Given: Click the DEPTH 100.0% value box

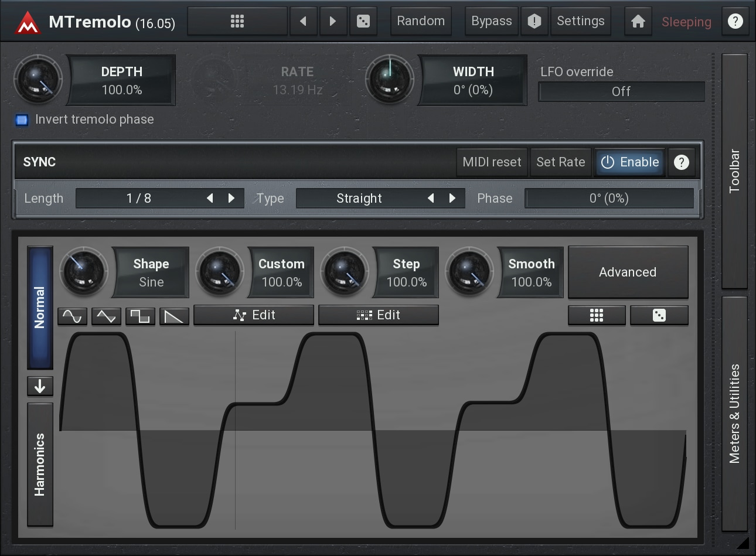Looking at the screenshot, I should (x=122, y=81).
